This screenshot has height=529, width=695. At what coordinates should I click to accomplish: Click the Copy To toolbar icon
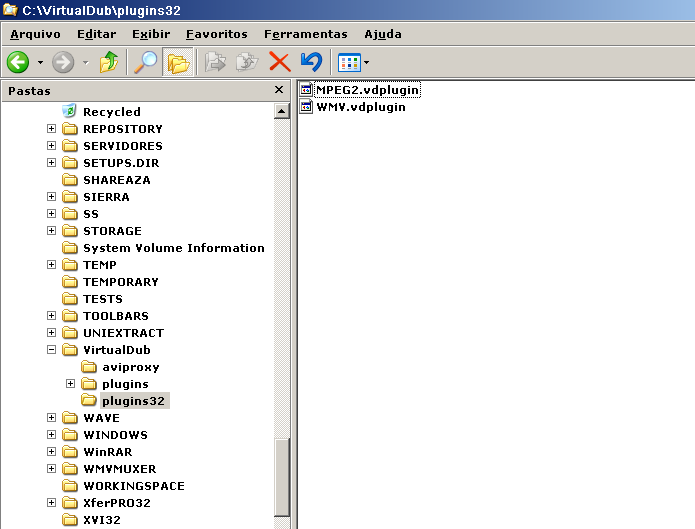[247, 62]
